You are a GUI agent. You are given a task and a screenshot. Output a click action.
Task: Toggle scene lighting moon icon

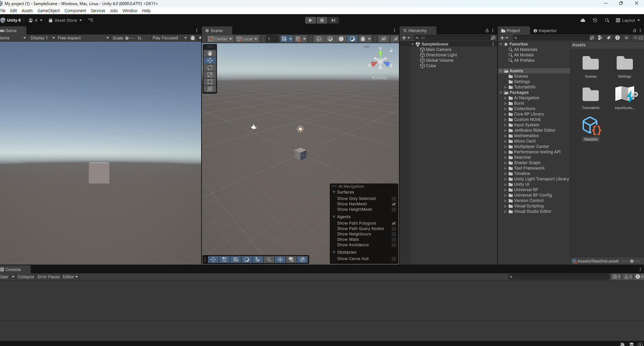point(352,39)
